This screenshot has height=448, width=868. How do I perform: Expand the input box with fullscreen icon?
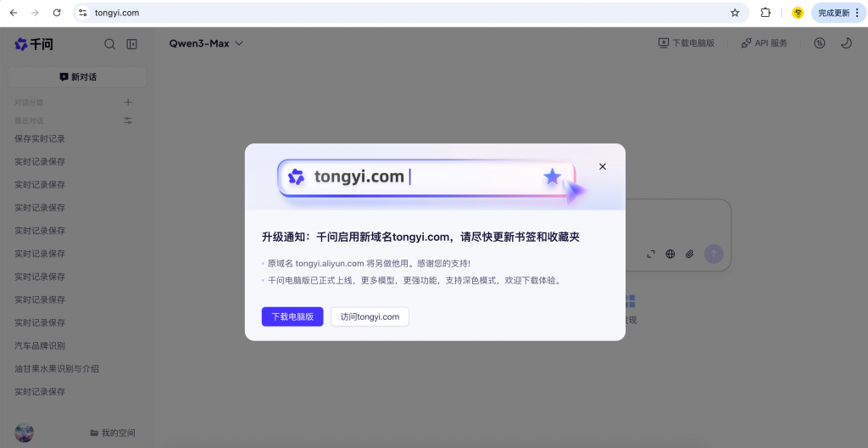click(651, 254)
